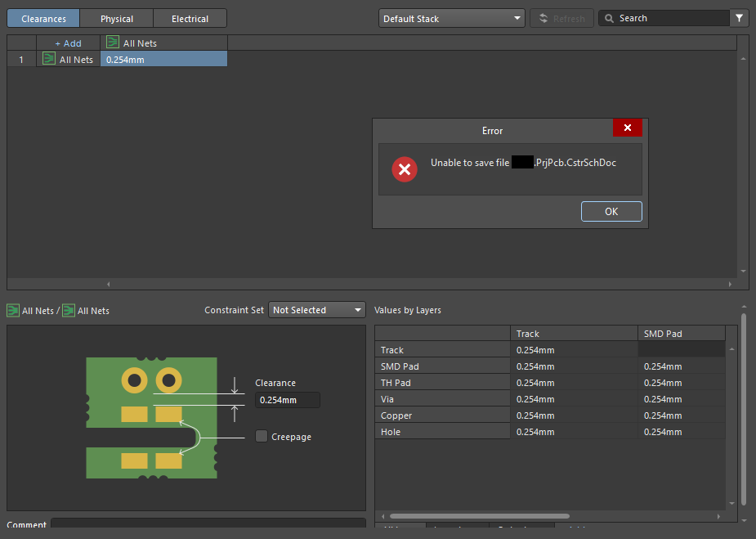756x539 pixels.
Task: Select Hole row Track value
Action: tap(574, 432)
